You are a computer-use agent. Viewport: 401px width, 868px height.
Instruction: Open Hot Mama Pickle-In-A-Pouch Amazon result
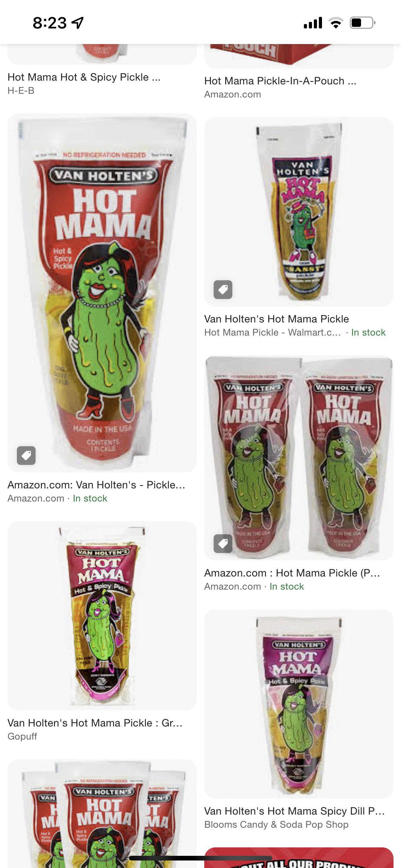click(280, 81)
